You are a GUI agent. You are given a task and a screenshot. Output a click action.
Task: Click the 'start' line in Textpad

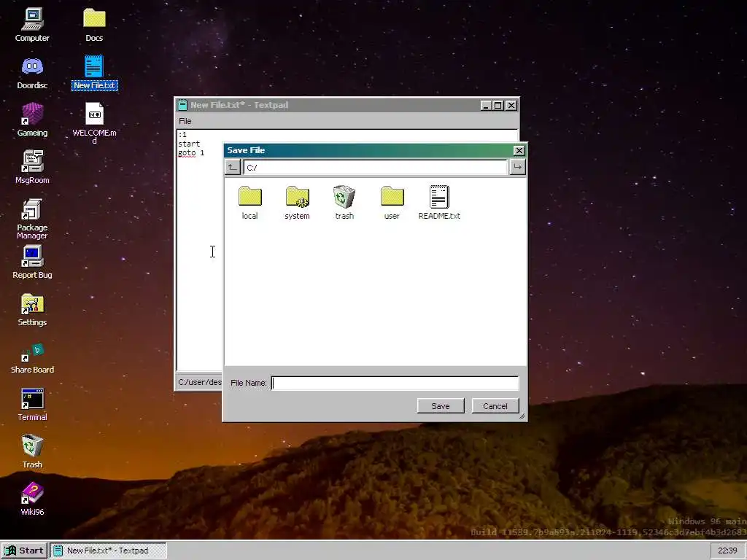coord(189,144)
